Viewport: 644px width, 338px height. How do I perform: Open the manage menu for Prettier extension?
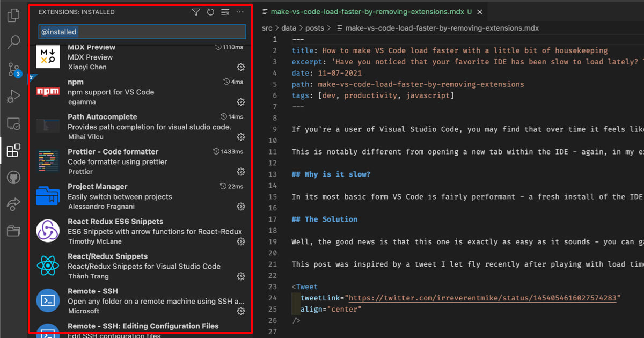(x=240, y=172)
